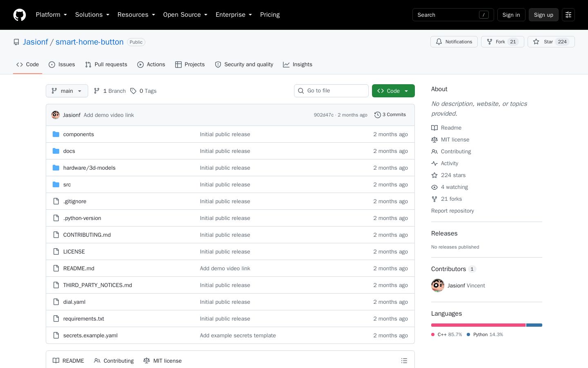Click the people icon next to Contributing in About
The width and height of the screenshot is (588, 368).
[x=434, y=151]
